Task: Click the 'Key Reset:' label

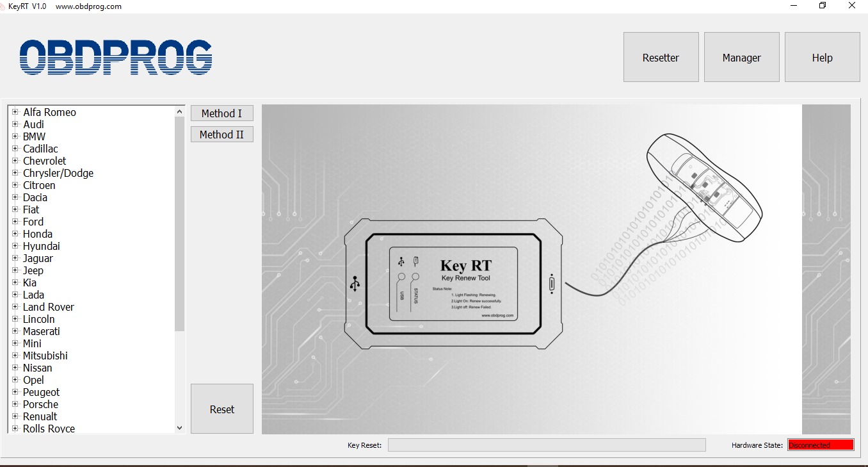Action: [364, 445]
